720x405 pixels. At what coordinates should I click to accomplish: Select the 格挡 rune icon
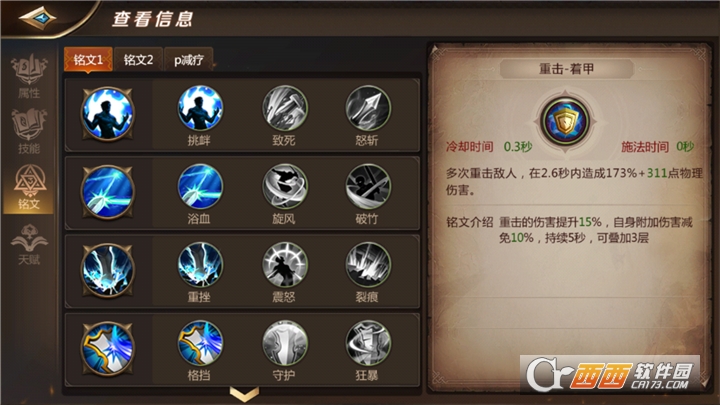pos(200,343)
